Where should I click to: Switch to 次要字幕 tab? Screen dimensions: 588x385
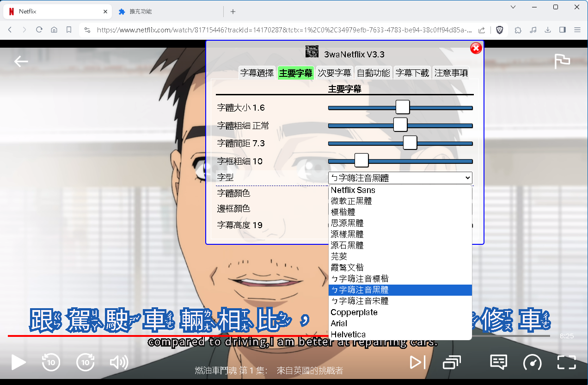335,73
